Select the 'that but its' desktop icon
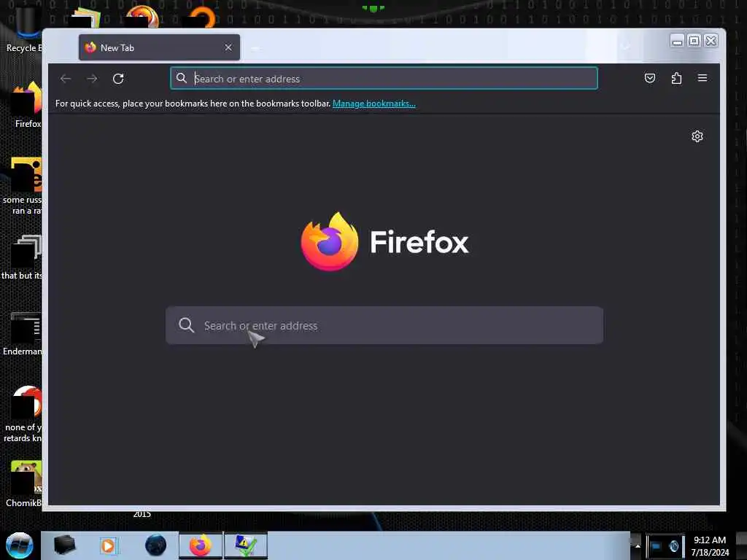This screenshot has width=747, height=560. click(22, 257)
